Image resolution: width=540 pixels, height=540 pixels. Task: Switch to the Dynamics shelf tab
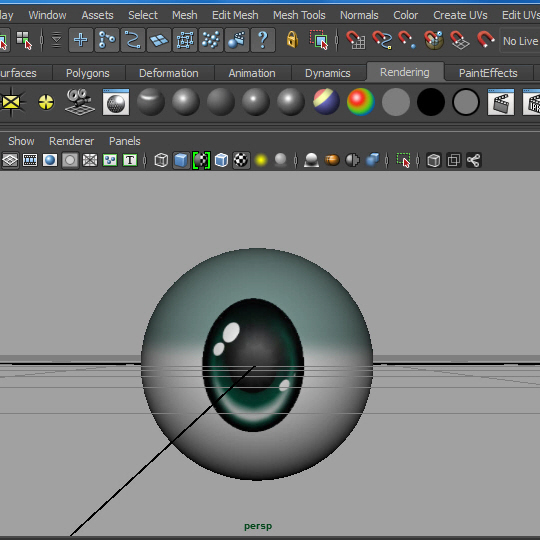[x=328, y=73]
